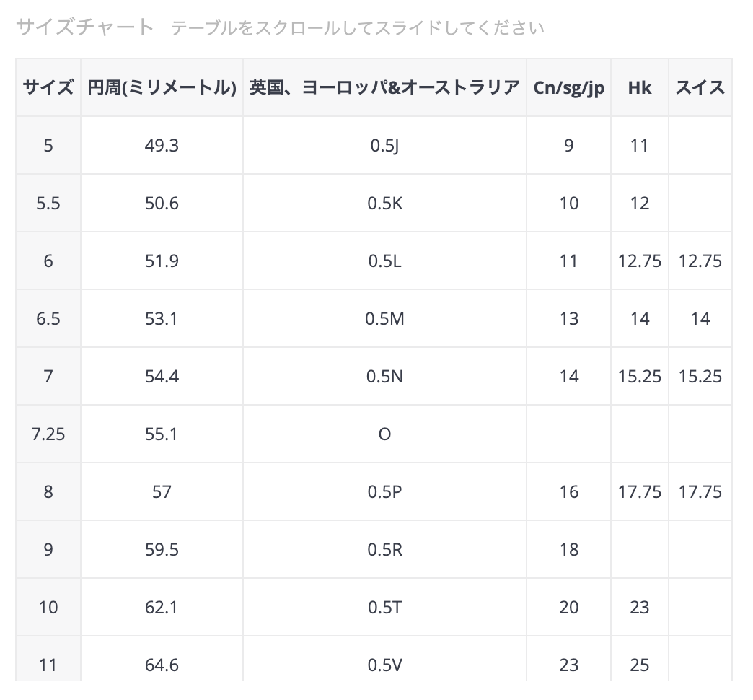The height and width of the screenshot is (700, 753).
Task: Click the size 6.5 row cell
Action: [48, 318]
